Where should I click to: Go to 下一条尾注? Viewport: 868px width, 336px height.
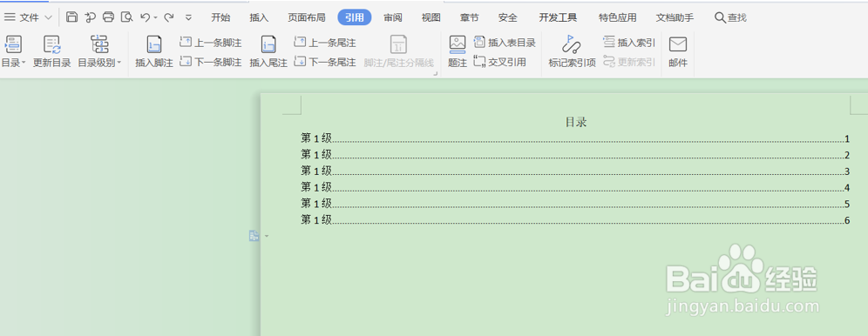coord(325,62)
